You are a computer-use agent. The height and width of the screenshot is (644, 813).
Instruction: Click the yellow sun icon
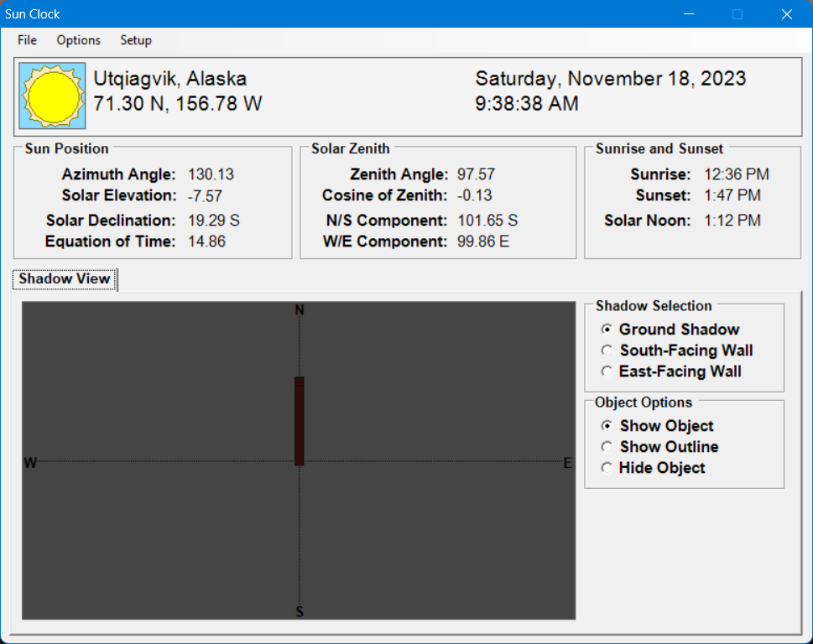pyautogui.click(x=52, y=96)
